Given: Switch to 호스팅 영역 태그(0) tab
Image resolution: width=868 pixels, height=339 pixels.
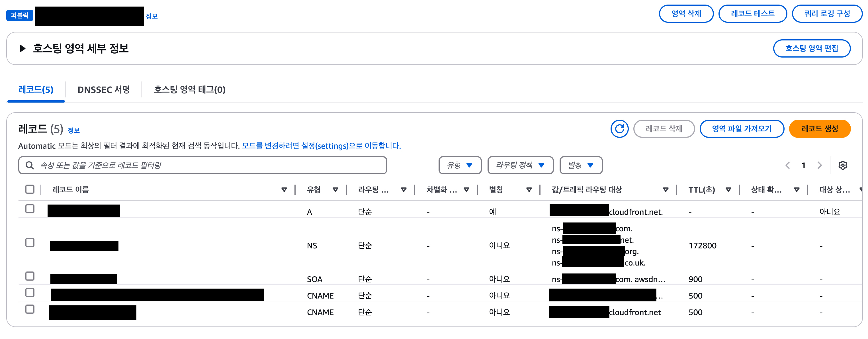Looking at the screenshot, I should pyautogui.click(x=189, y=90).
